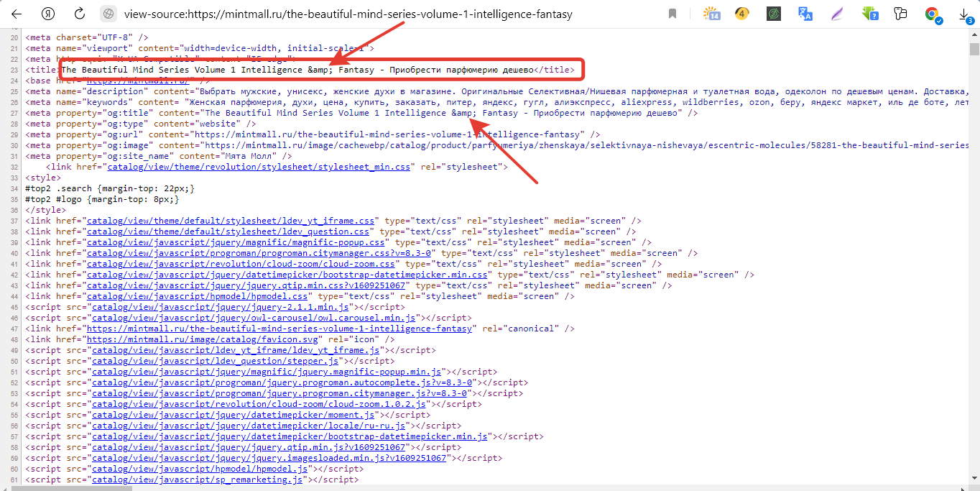The image size is (980, 491).
Task: Open the weather extension showing 14
Action: pos(711,14)
